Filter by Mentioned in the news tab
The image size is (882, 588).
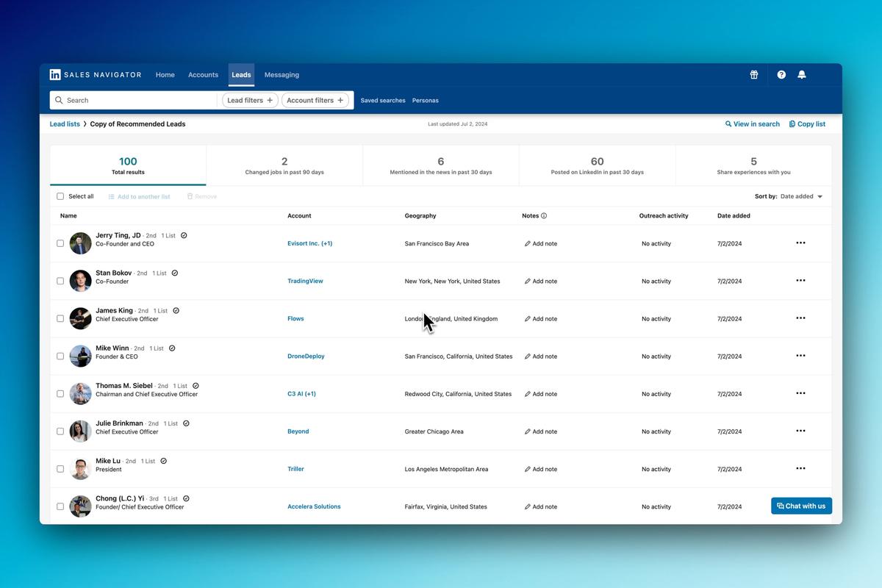click(x=441, y=165)
